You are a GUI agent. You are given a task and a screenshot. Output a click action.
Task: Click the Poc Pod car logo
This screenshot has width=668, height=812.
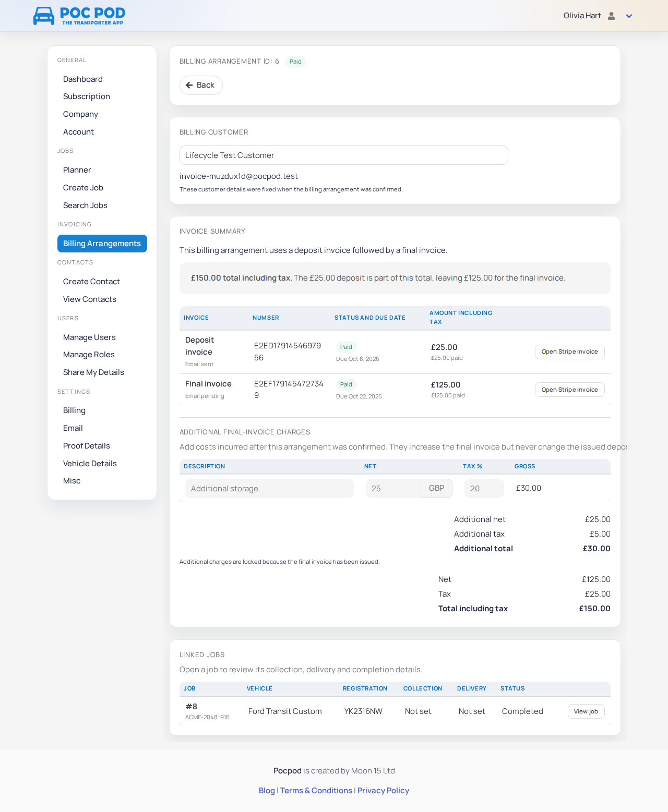point(79,16)
